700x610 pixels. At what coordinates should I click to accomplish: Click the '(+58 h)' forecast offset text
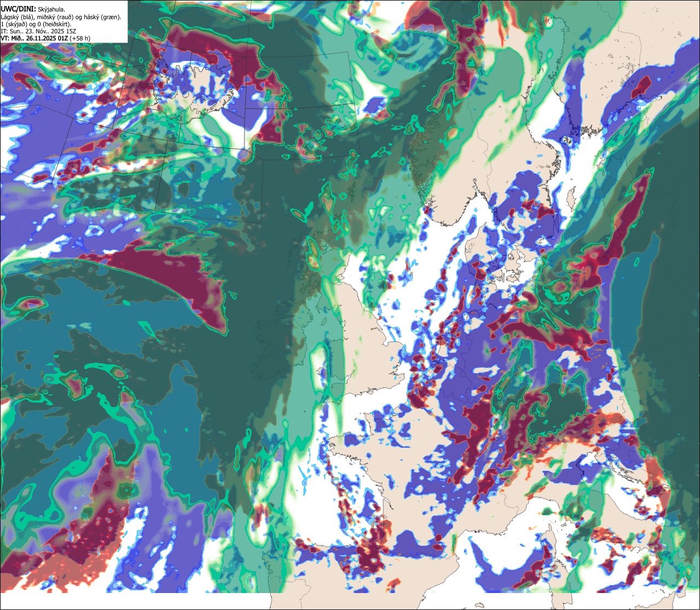(80, 38)
